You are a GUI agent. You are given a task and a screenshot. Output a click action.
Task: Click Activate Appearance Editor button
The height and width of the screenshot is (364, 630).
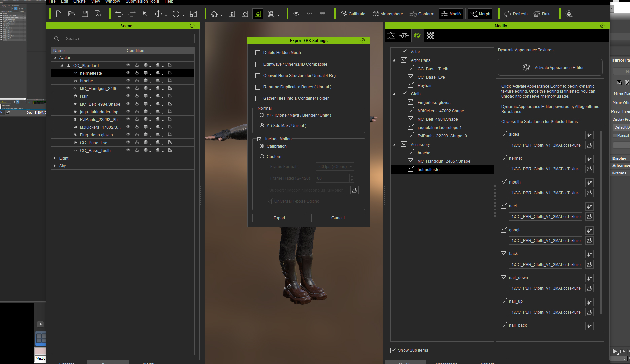pyautogui.click(x=550, y=68)
